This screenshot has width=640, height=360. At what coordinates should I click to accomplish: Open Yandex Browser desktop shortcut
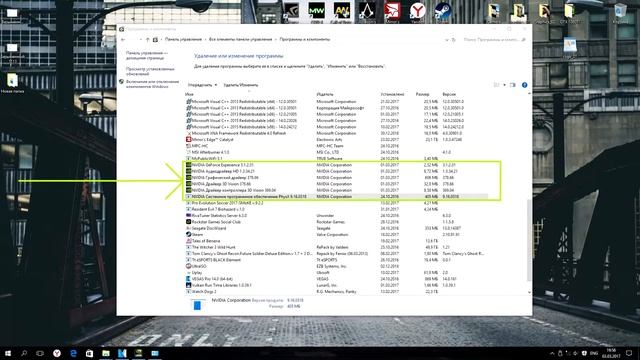417,11
